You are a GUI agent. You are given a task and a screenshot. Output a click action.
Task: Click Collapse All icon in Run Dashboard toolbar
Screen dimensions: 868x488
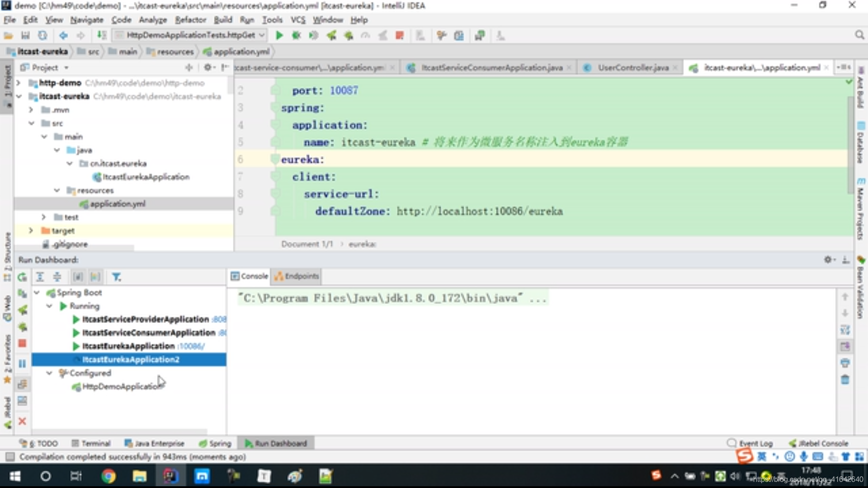(x=57, y=277)
